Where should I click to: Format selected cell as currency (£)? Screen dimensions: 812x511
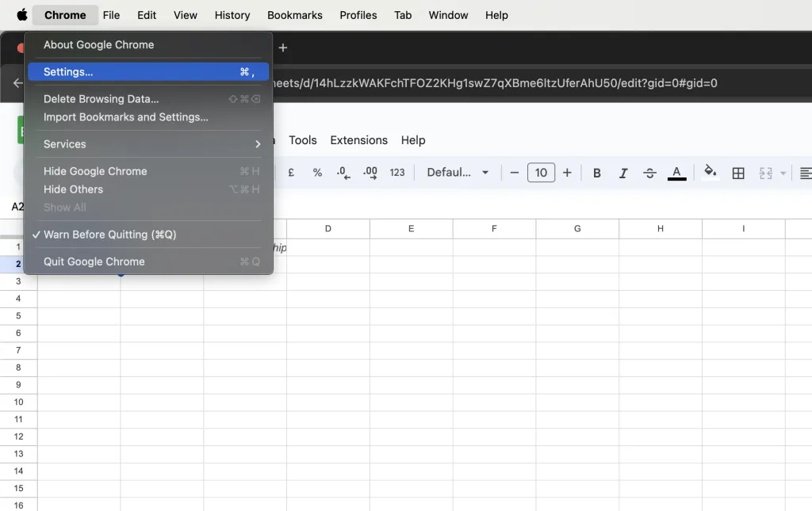coord(291,172)
